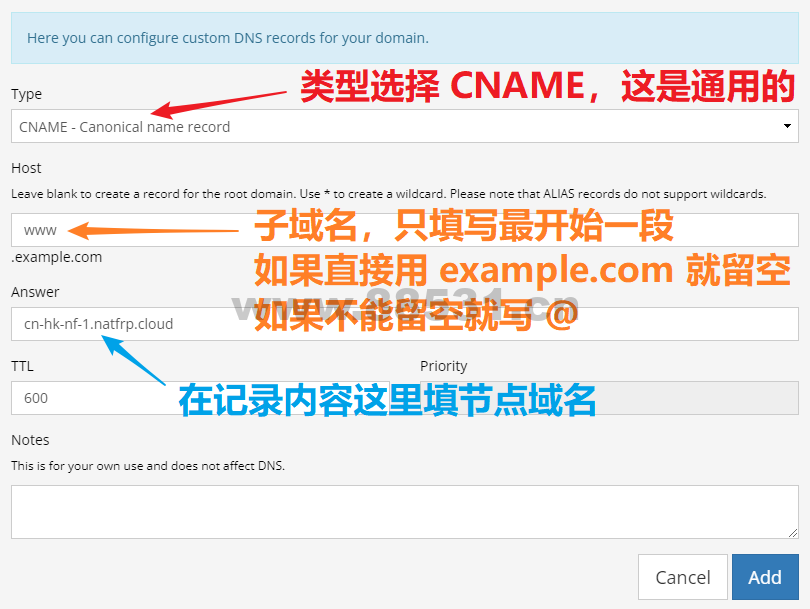Click the Host field label
Screen dimensions: 810x609
click(x=26, y=168)
